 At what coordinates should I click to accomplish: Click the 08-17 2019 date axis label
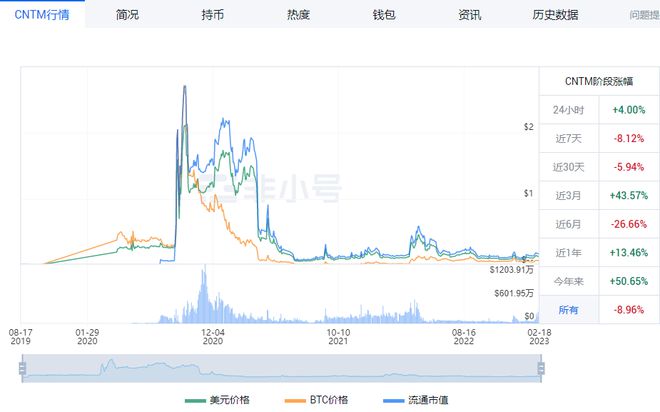[x=20, y=337]
